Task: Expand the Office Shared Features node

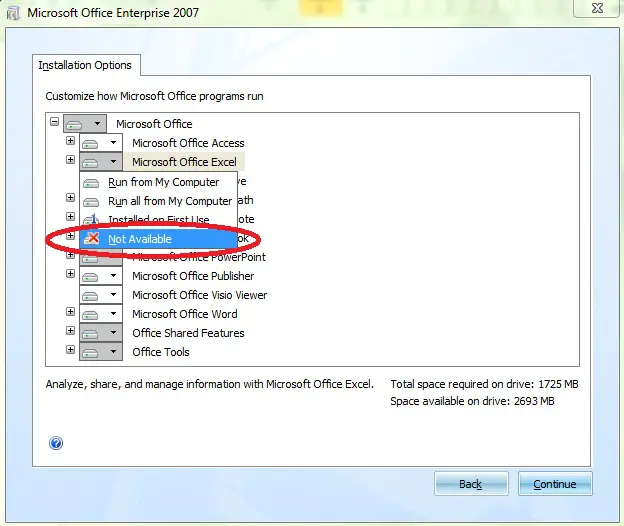Action: (70, 331)
